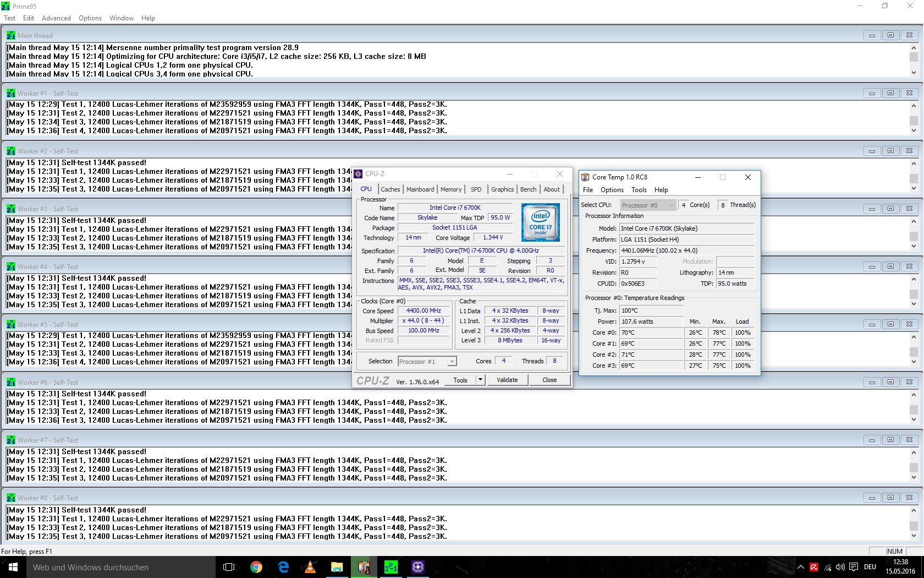Switch to the SPD tab in CPU-Z
Viewport: 924px width, 578px height.
click(x=476, y=189)
